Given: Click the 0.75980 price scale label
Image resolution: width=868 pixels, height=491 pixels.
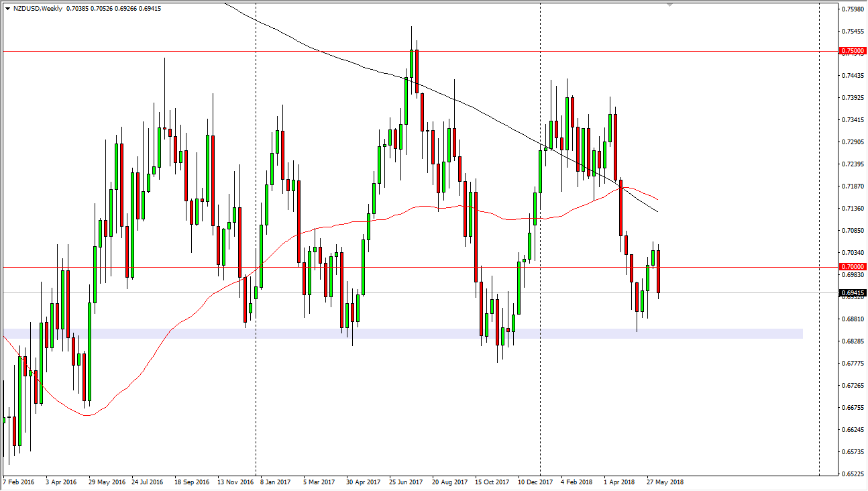Looking at the screenshot, I should (852, 9).
